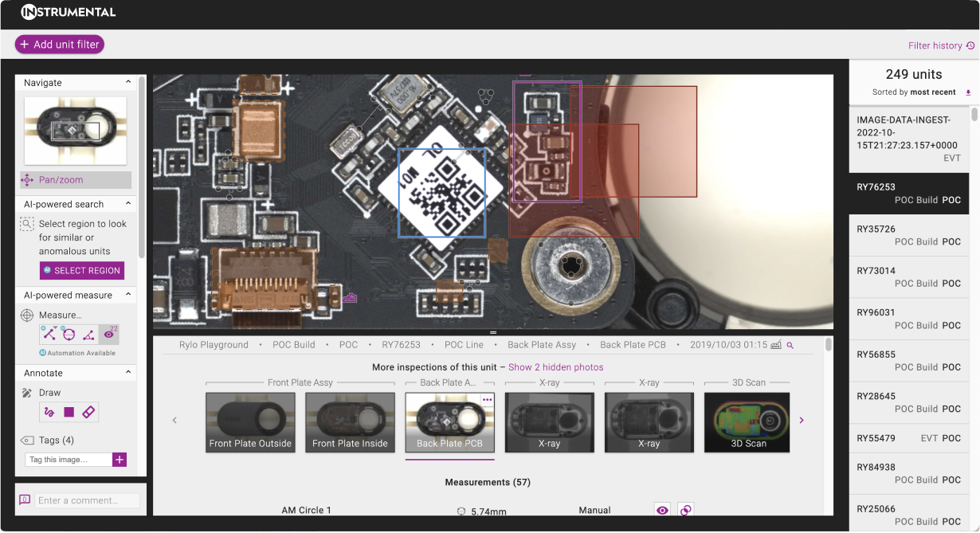Open the three-dots menu on Back Plate PCB
The image size is (980, 533).
(487, 399)
